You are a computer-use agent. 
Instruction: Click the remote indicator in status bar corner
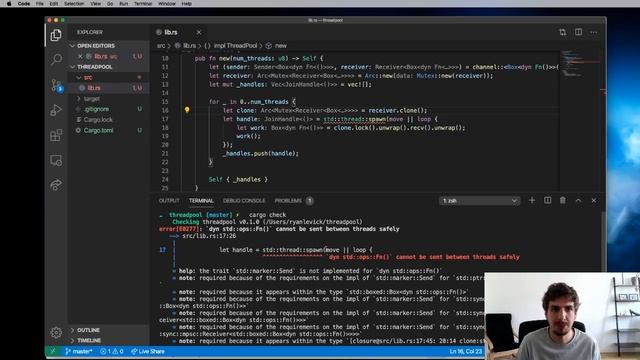click(x=53, y=351)
